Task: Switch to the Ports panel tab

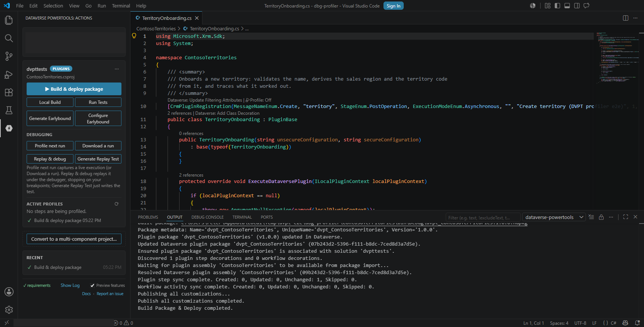Action: pos(267,217)
